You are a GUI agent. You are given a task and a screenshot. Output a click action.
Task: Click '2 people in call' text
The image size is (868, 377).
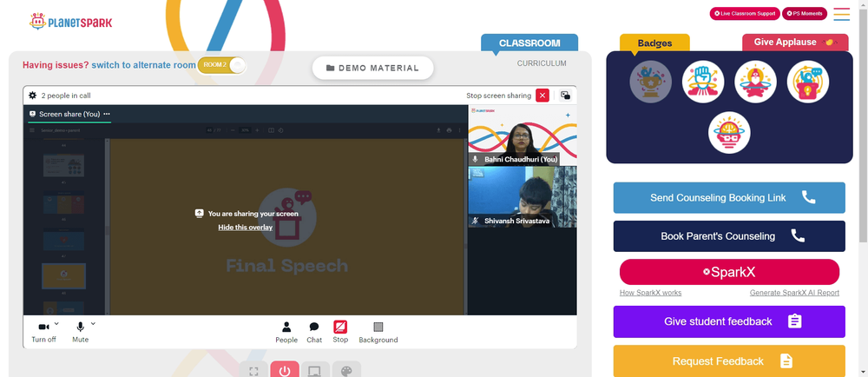[x=66, y=96]
